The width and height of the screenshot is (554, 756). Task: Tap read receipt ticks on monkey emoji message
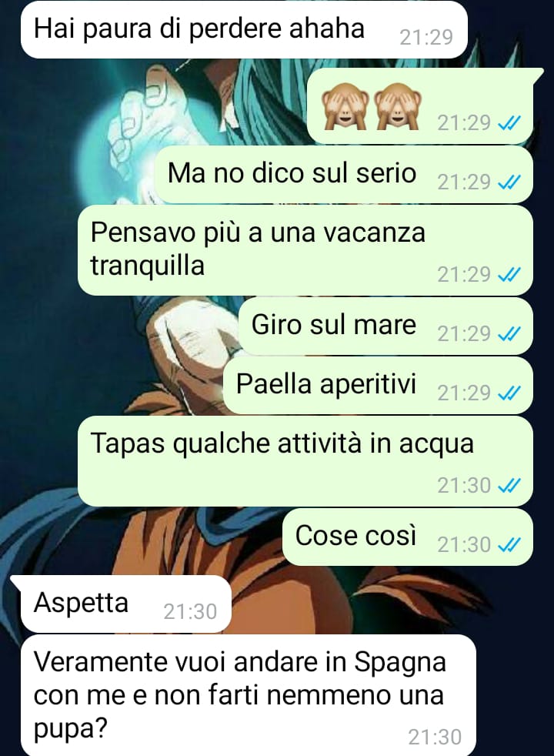(509, 124)
